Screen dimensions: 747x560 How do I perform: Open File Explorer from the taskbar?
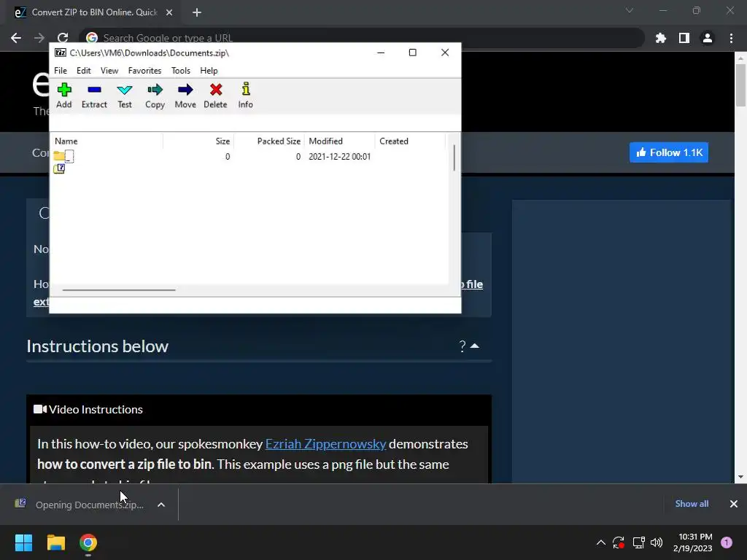(x=55, y=542)
